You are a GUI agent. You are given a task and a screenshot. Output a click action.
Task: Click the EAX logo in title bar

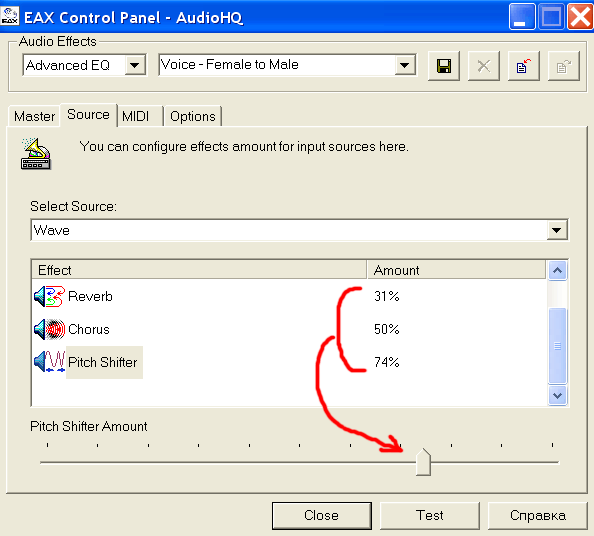pyautogui.click(x=9, y=16)
